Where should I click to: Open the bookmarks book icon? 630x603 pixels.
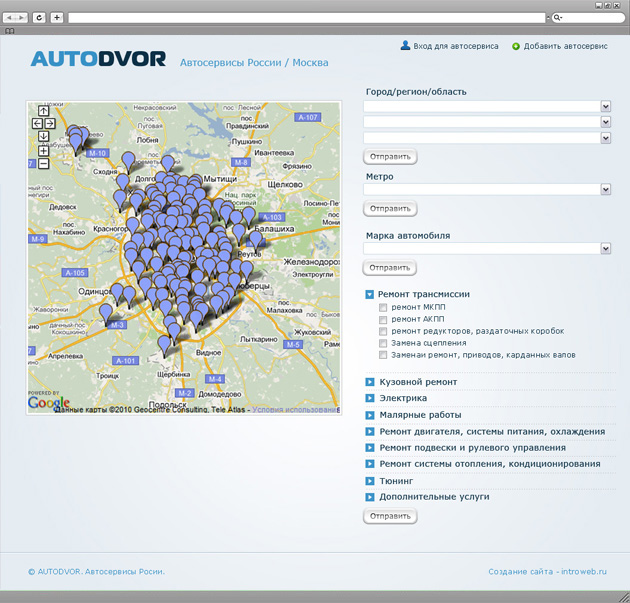pos(10,31)
